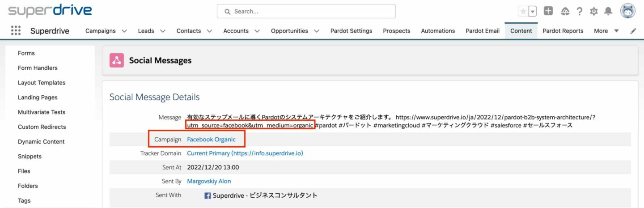This screenshot has width=644, height=208.
Task: Select the Content tab
Action: [521, 31]
